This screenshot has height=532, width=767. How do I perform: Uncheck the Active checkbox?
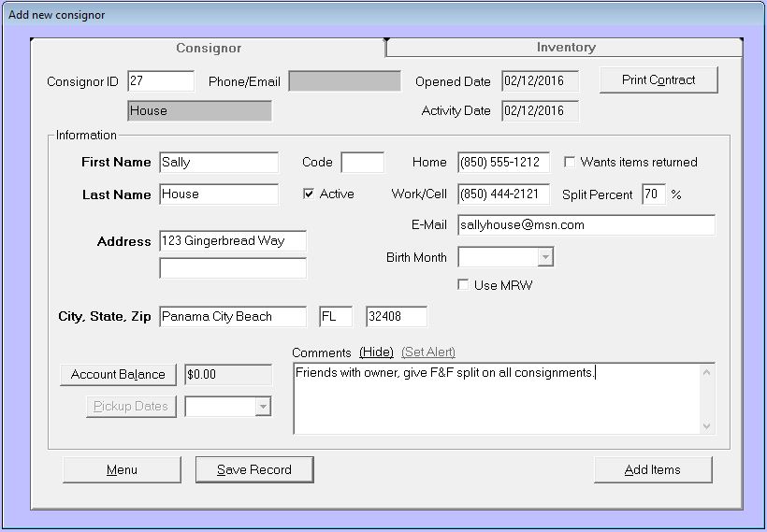pos(309,194)
